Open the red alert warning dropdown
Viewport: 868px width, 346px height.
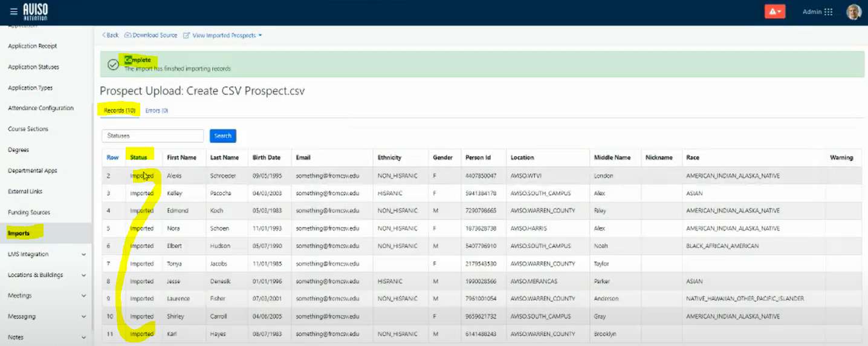774,11
